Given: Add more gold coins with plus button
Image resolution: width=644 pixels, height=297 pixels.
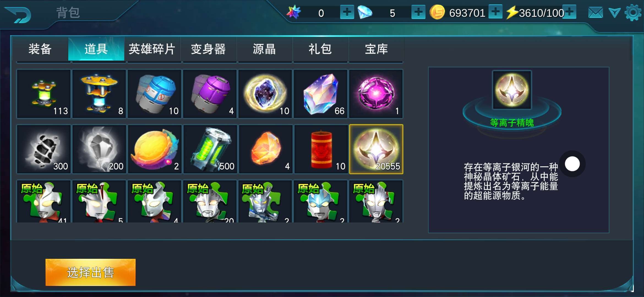Looking at the screenshot, I should [x=495, y=12].
